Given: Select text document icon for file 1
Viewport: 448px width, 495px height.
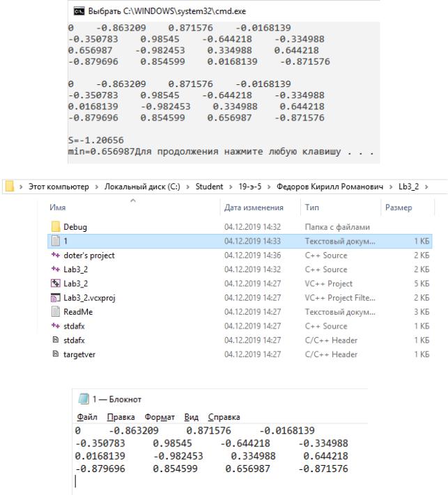Looking at the screenshot, I should coord(55,241).
